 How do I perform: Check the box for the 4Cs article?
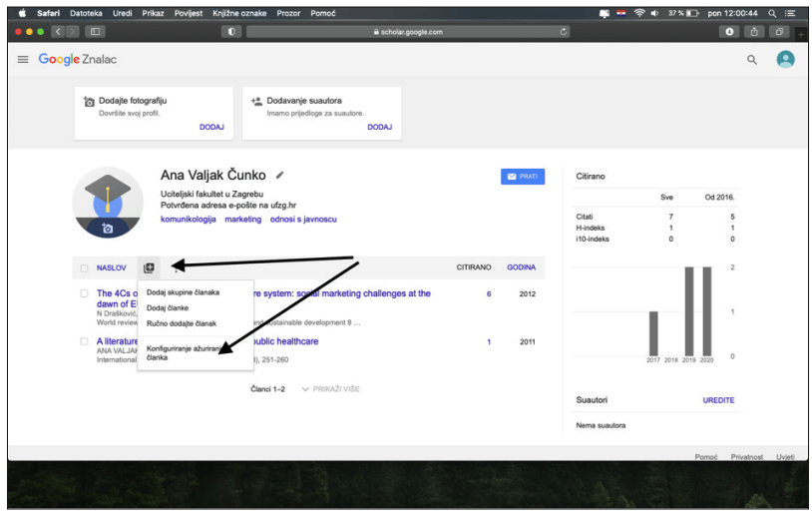(84, 293)
